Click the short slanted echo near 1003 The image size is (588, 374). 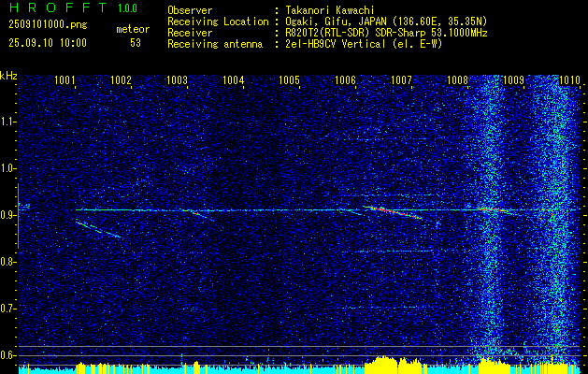[x=203, y=215]
